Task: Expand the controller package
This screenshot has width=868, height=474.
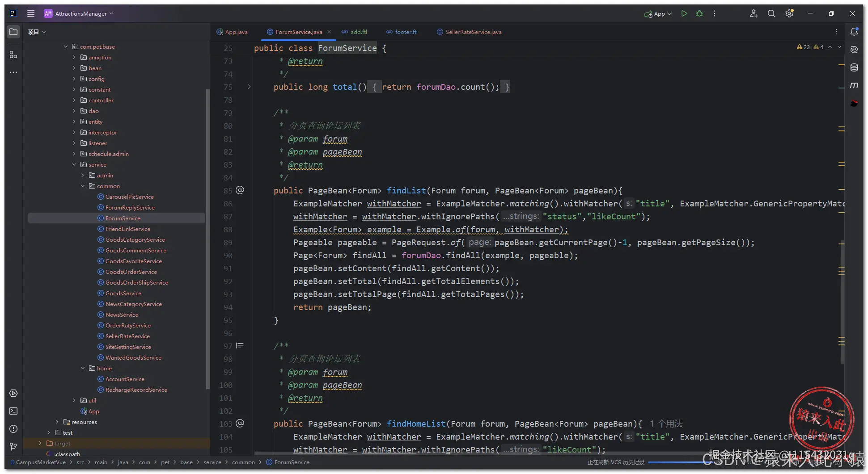Action: pyautogui.click(x=74, y=100)
